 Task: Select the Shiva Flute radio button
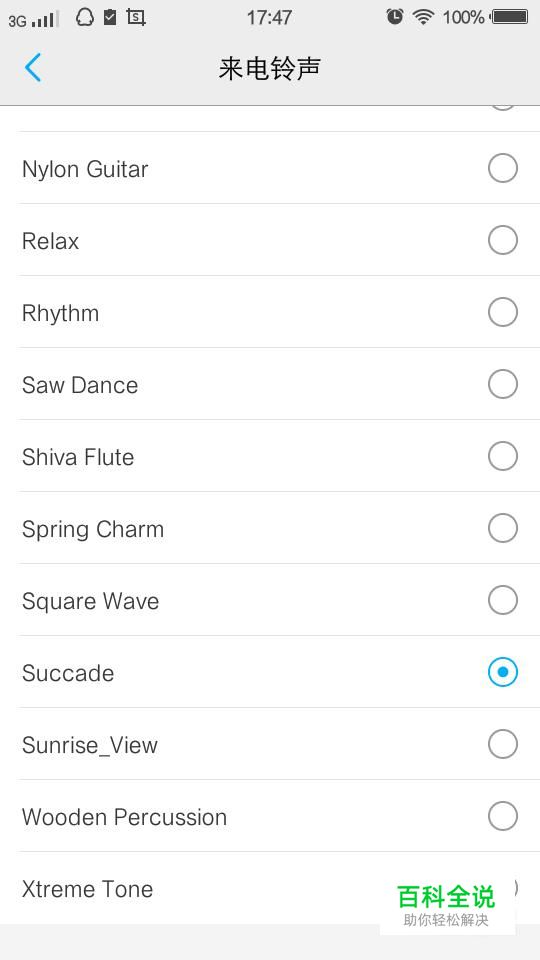click(503, 456)
